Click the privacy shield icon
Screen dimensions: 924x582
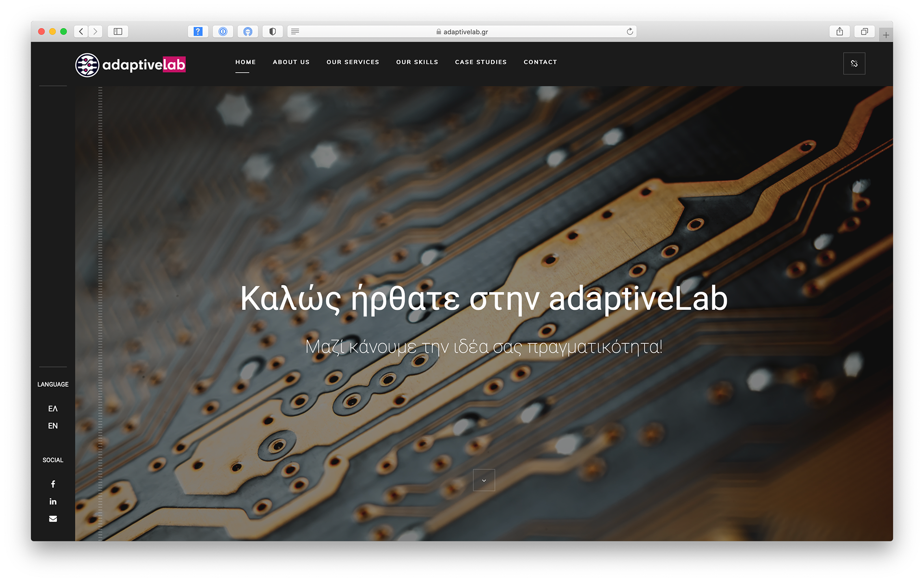tap(272, 31)
